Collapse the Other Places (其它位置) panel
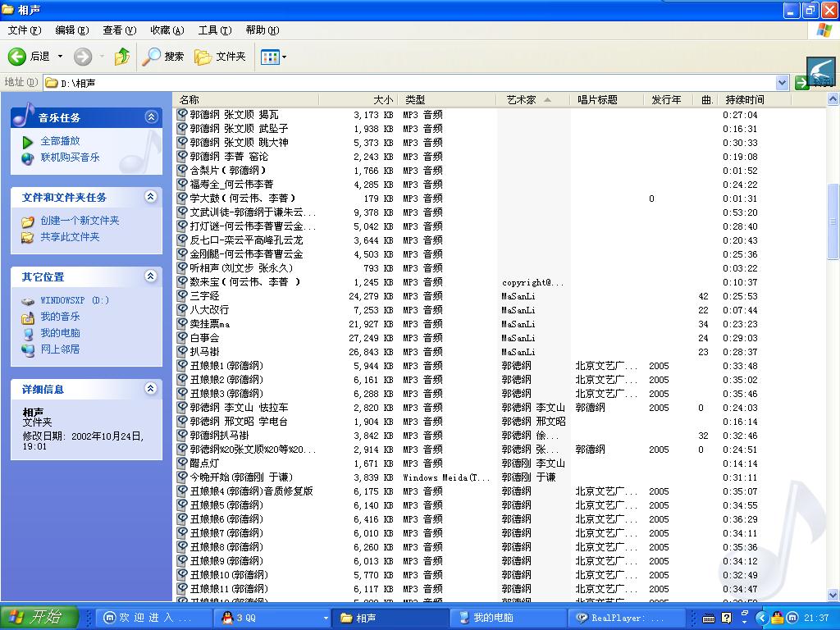This screenshot has width=840, height=630. (151, 276)
